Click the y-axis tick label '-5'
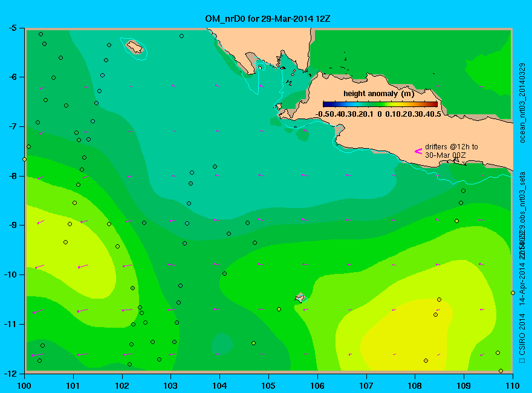The height and width of the screenshot is (393, 532). [x=12, y=28]
